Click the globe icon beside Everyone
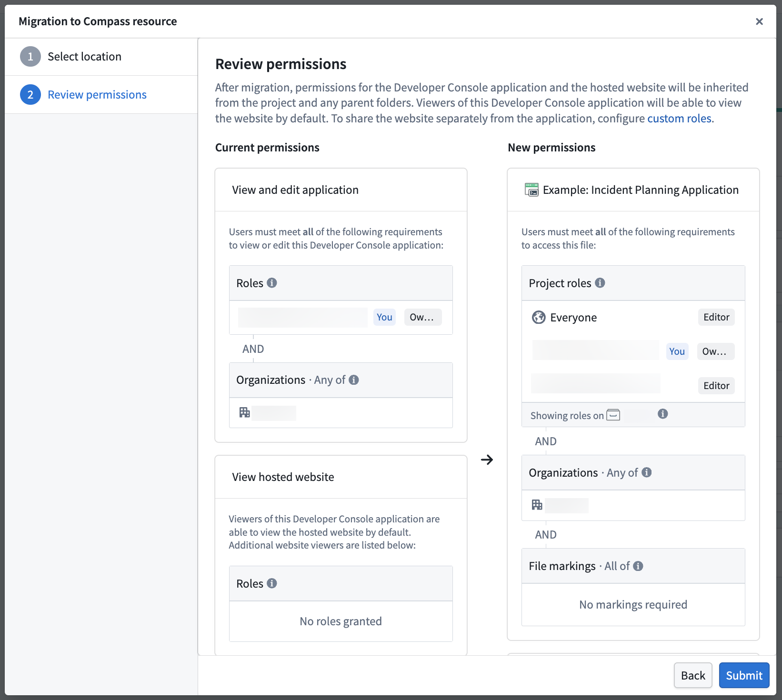The width and height of the screenshot is (782, 700). [539, 317]
